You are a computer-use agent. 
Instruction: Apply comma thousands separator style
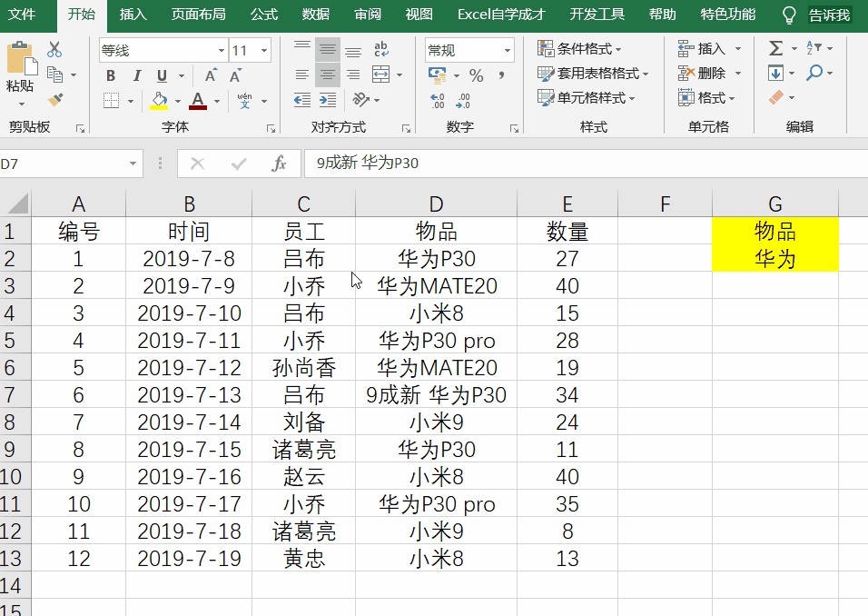point(501,75)
